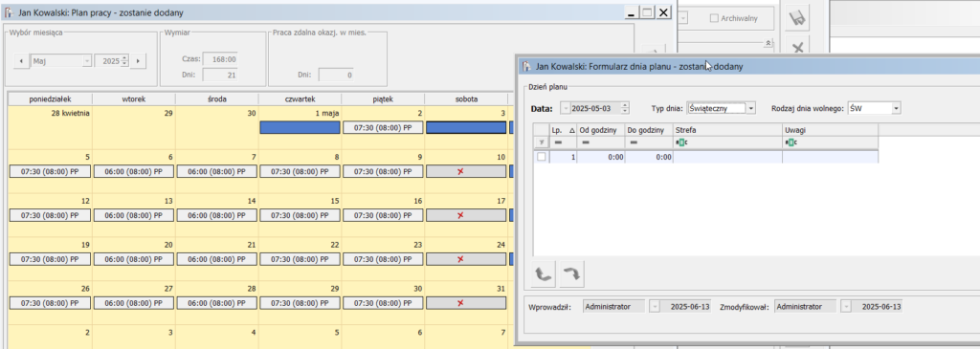Click the Wymiar Dni field showing 21
This screenshot has width=980, height=349.
coord(220,75)
